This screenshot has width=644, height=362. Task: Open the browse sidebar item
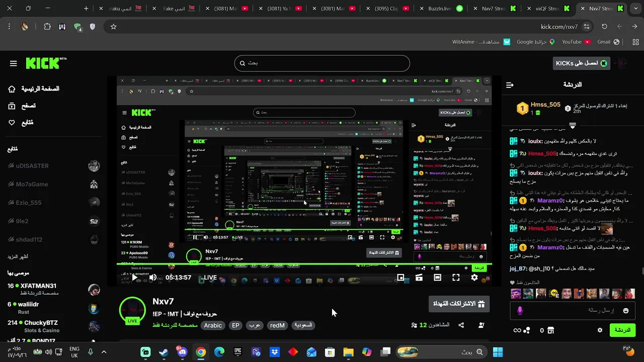22,106
